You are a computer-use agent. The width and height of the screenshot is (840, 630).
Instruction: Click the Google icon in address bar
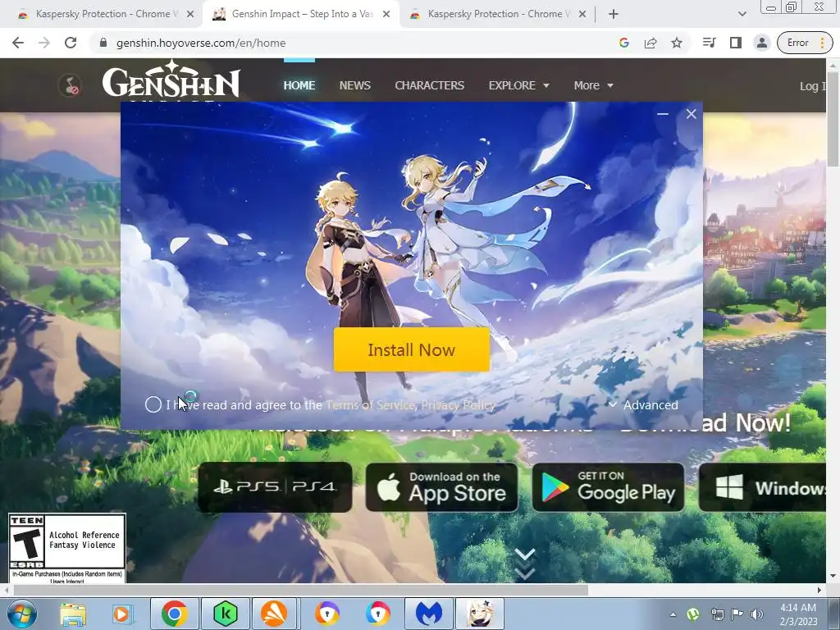coord(624,43)
